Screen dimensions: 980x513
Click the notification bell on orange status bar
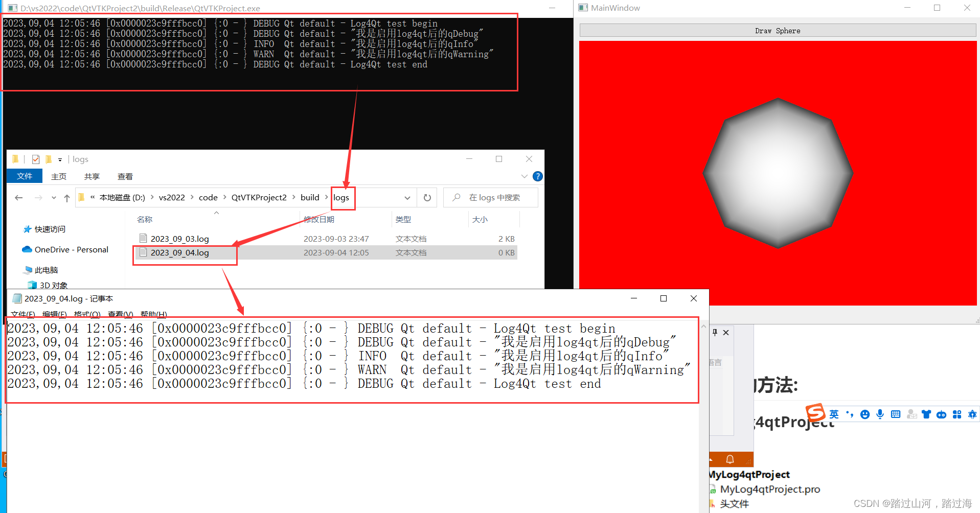coord(730,459)
